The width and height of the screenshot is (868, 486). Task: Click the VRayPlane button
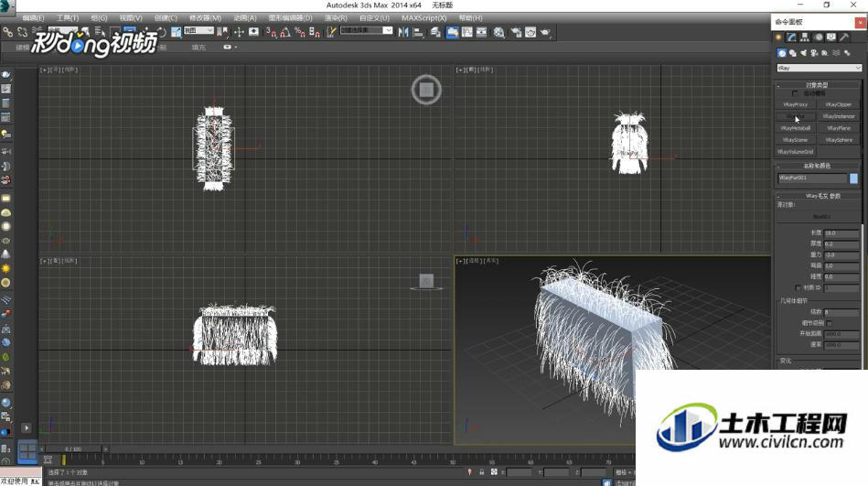tap(839, 128)
